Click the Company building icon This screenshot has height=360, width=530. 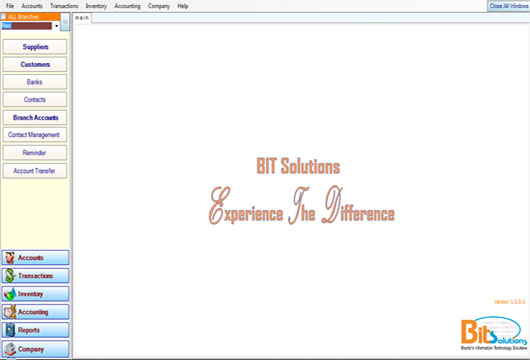point(10,349)
